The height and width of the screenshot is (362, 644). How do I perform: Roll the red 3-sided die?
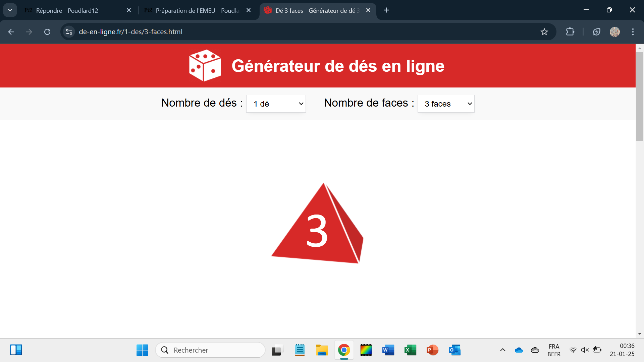click(x=317, y=226)
